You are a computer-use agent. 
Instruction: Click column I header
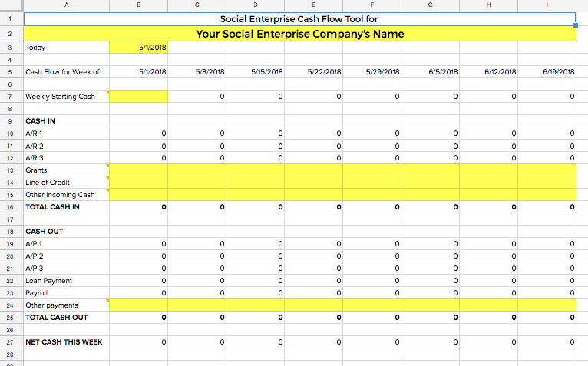tap(547, 5)
